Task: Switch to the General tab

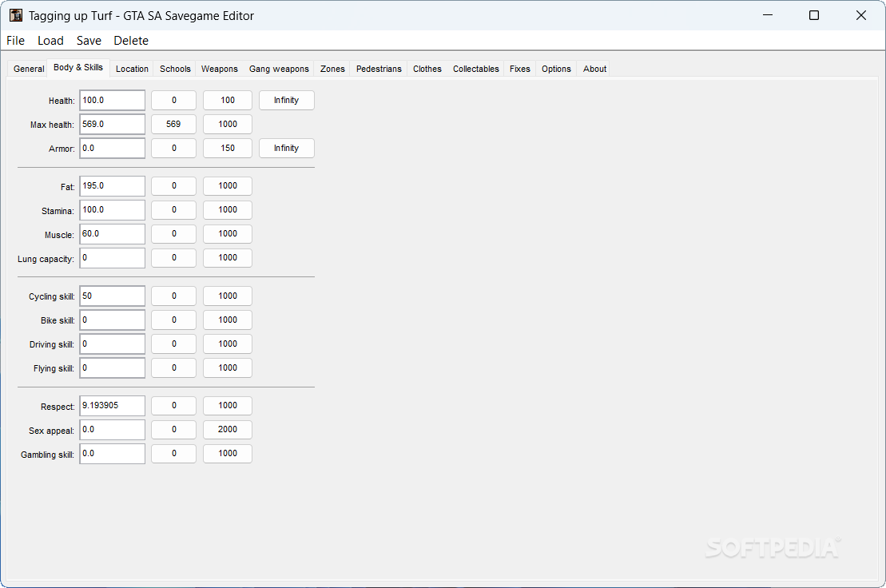Action: 28,69
